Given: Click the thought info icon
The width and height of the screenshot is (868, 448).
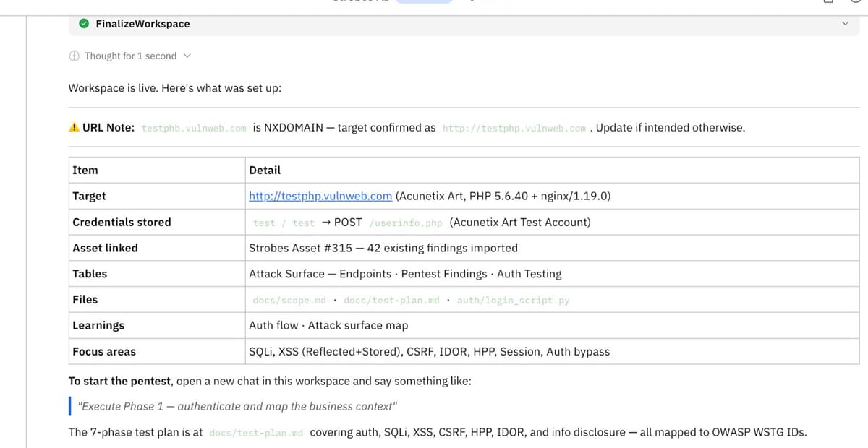Looking at the screenshot, I should point(74,56).
